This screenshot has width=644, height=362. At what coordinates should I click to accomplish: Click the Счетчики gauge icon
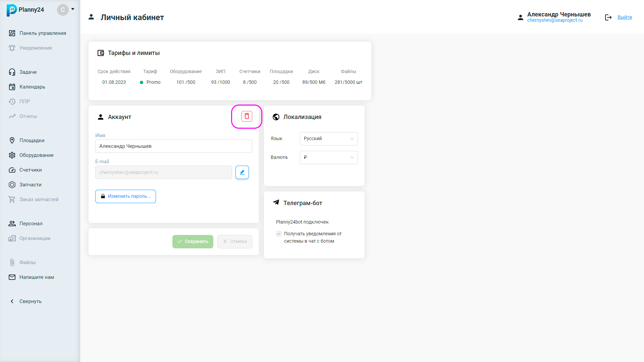coord(12,170)
